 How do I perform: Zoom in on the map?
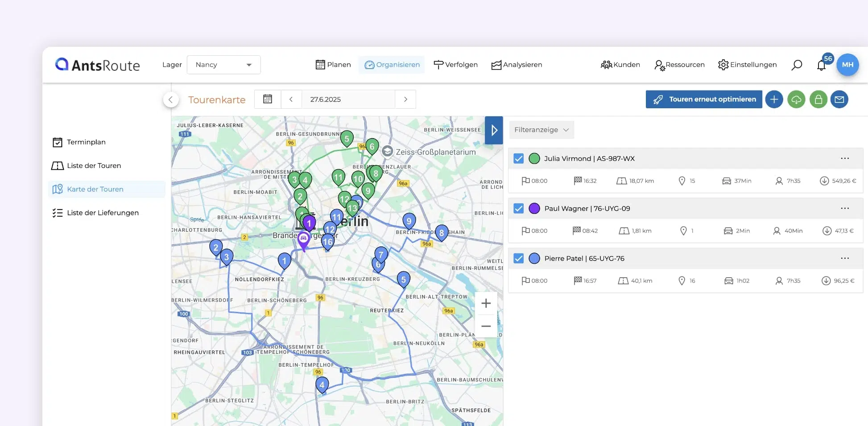(x=486, y=303)
